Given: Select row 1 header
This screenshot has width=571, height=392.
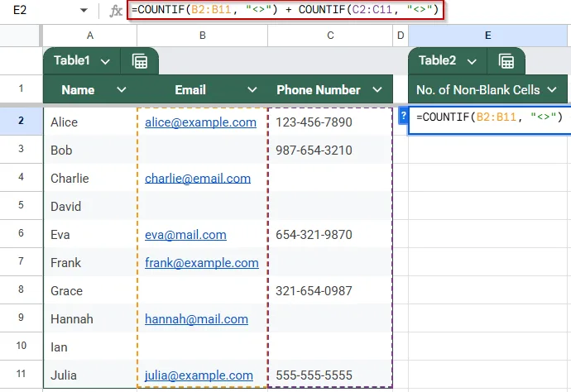Looking at the screenshot, I should (22, 88).
